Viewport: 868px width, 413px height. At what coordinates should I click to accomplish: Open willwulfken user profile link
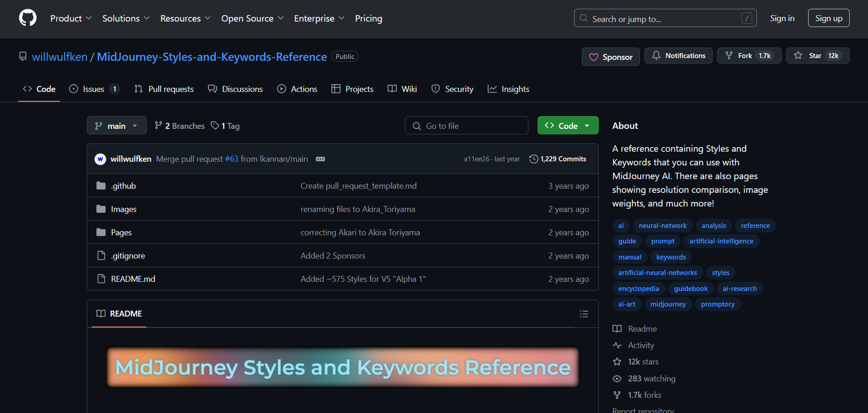click(60, 57)
